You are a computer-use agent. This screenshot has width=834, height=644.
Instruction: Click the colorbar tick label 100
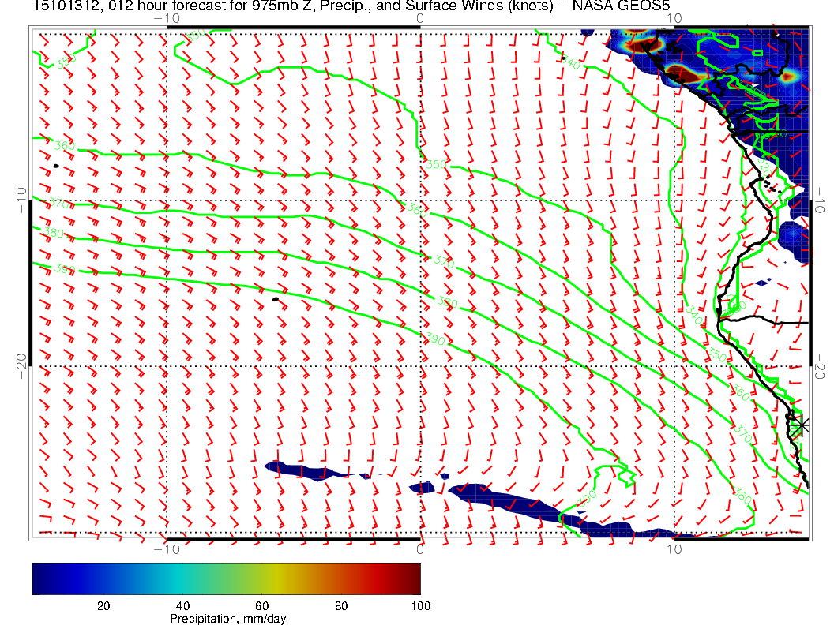(x=420, y=605)
